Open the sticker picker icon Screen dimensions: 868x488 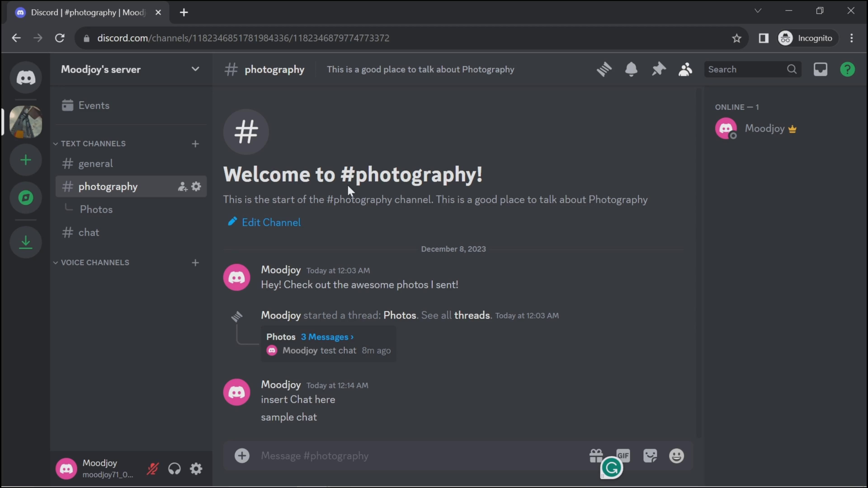pos(650,456)
